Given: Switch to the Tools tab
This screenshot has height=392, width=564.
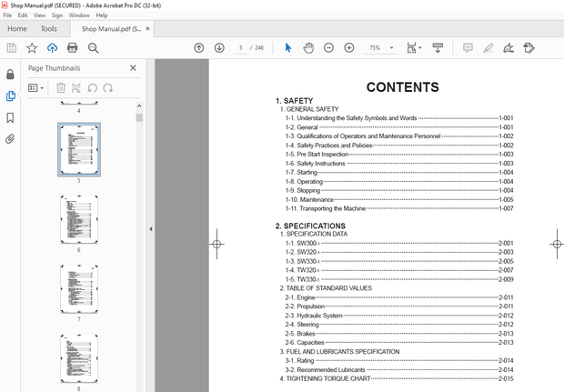Looking at the screenshot, I should (x=49, y=28).
